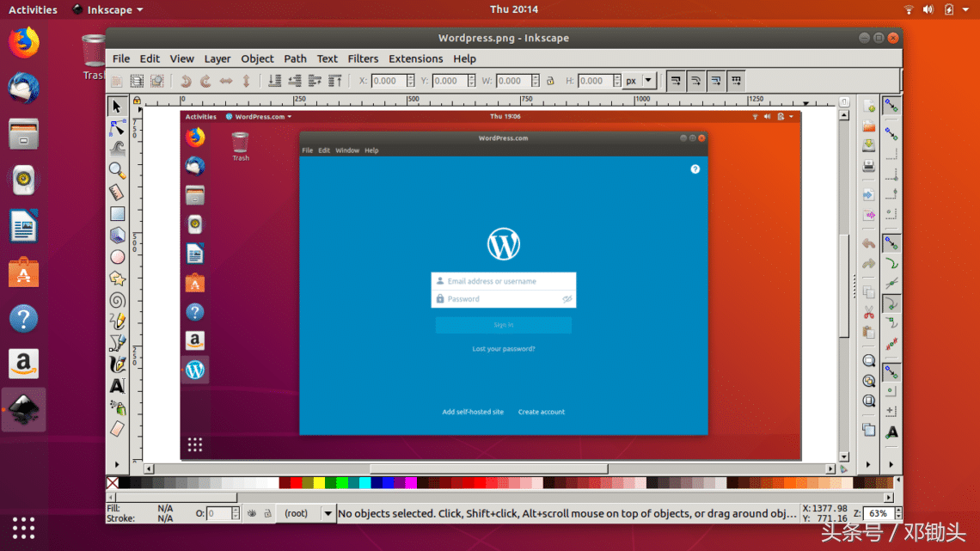This screenshot has width=980, height=551.
Task: Click Rotate 90 degrees clockwise icon
Action: pyautogui.click(x=205, y=81)
